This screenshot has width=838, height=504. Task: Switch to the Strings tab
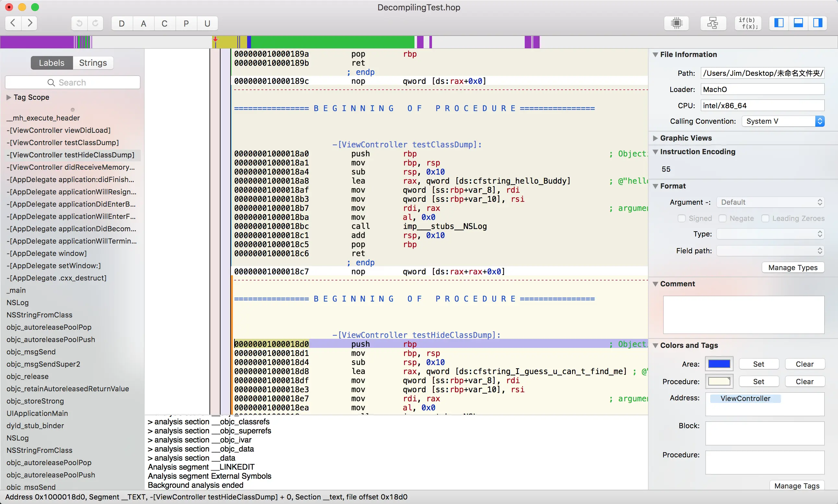(x=93, y=63)
